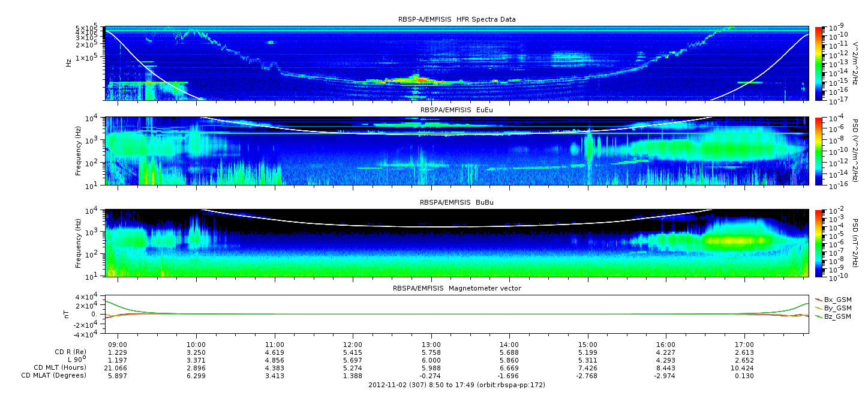Image resolution: width=868 pixels, height=395 pixels.
Task: Select the Bz_GSM legend entry
Action: point(837,316)
